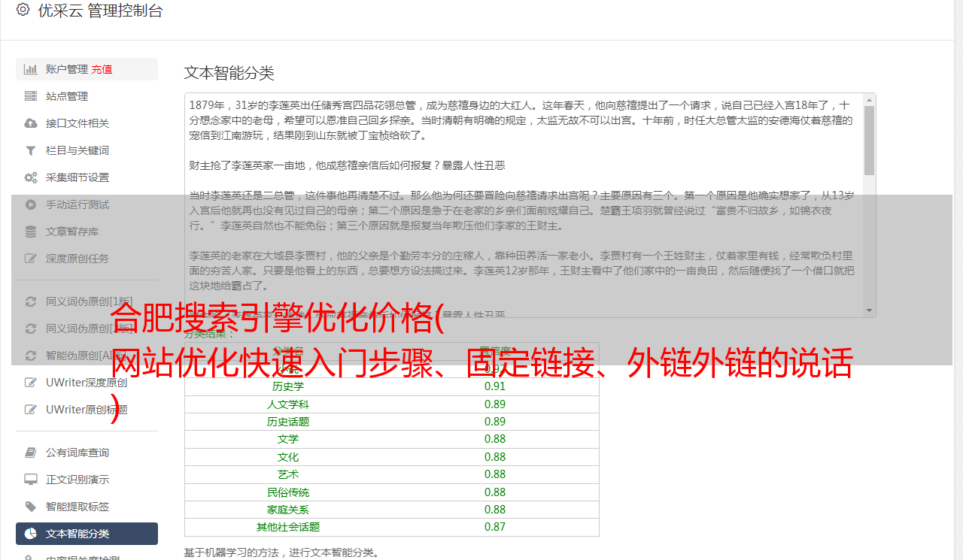Select the 艺术 category cell
Viewport: 963px width, 560px height.
coord(288,474)
